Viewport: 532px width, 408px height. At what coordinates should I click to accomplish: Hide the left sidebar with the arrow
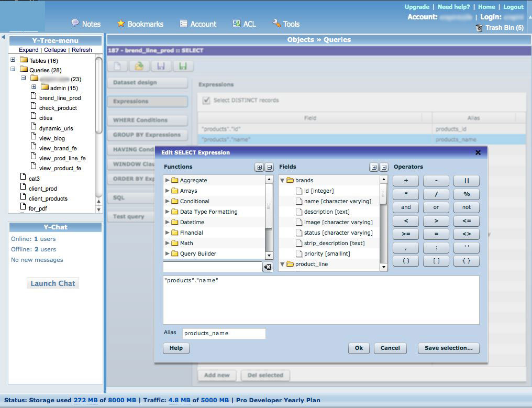(x=3, y=37)
